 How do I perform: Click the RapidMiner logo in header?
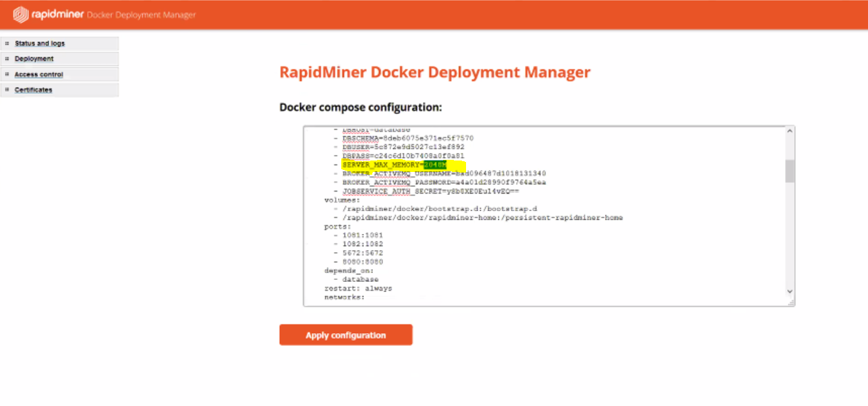tap(49, 14)
